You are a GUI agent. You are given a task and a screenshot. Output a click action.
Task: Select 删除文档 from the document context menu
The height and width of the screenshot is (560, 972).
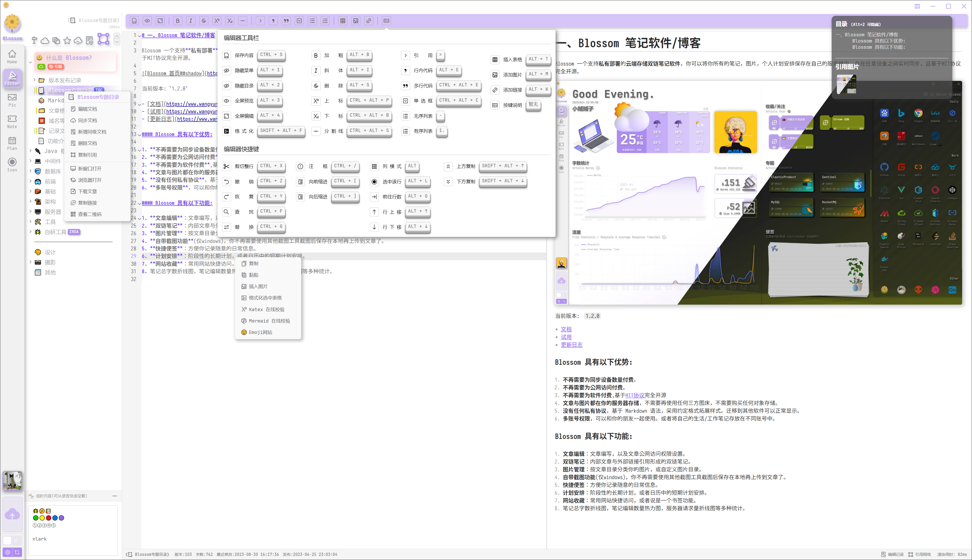pyautogui.click(x=87, y=143)
